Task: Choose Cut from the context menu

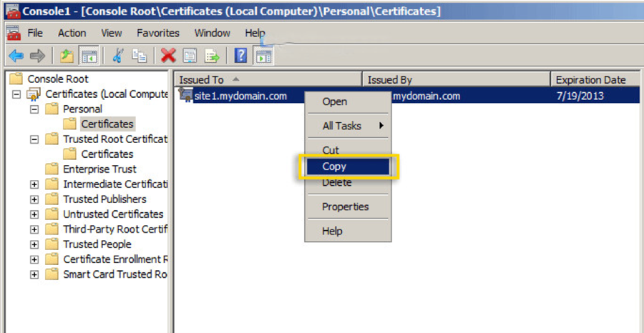Action: (x=348, y=151)
